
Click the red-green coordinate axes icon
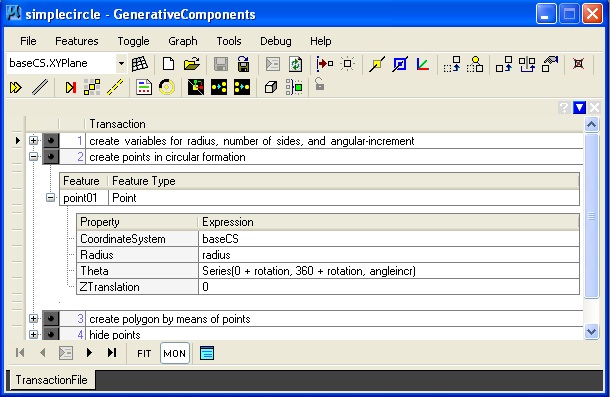coord(422,64)
